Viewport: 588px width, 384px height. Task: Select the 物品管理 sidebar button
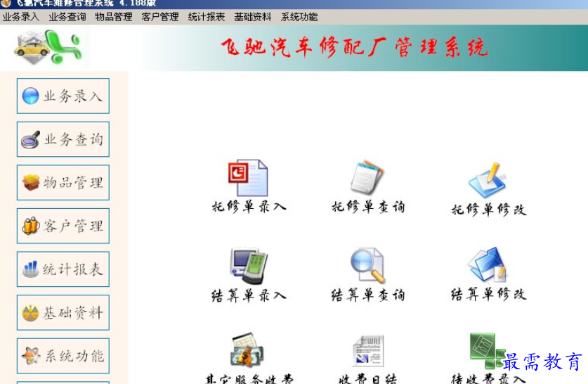pos(63,182)
